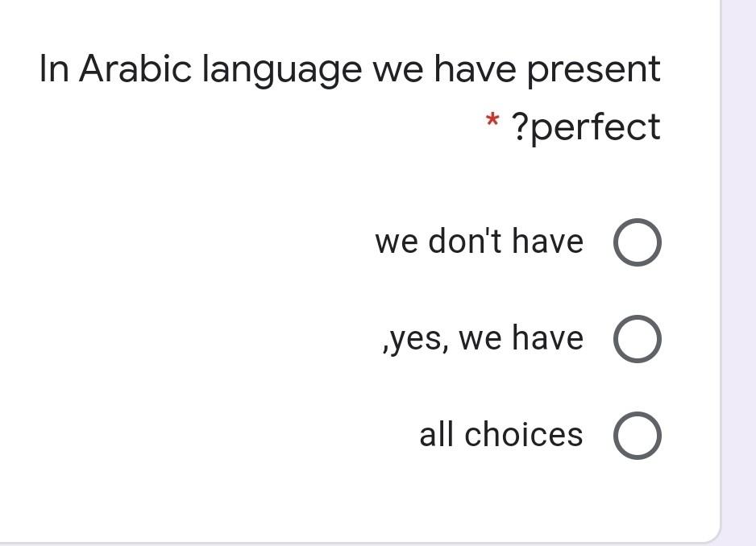Click the word "all" in the last option
Viewport: 756px width, 546px height.
[x=436, y=434]
